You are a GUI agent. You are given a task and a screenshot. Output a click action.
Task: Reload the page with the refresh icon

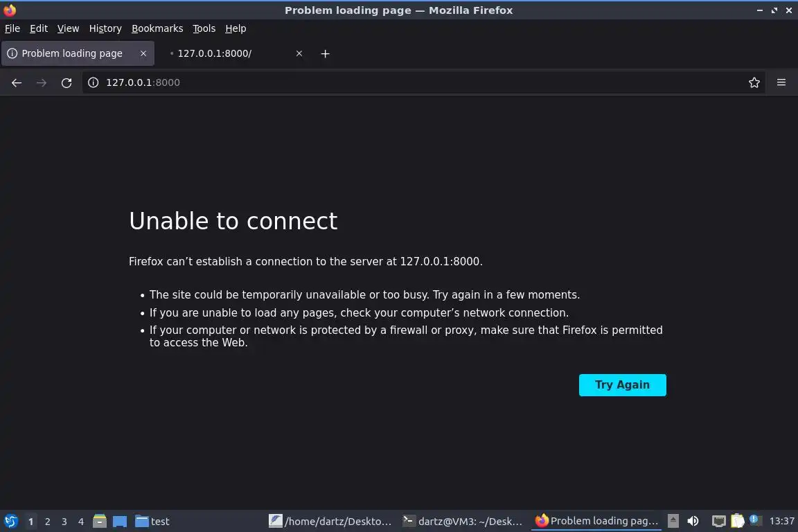tap(66, 82)
